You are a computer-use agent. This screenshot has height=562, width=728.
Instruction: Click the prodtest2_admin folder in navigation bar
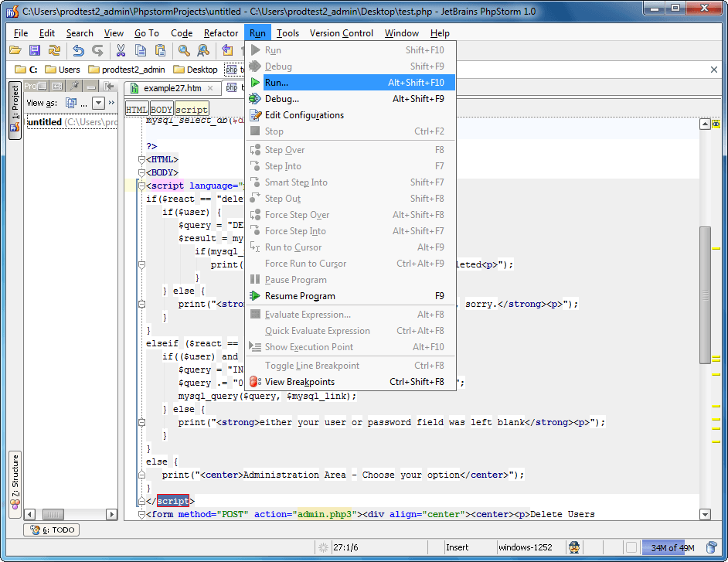click(127, 70)
